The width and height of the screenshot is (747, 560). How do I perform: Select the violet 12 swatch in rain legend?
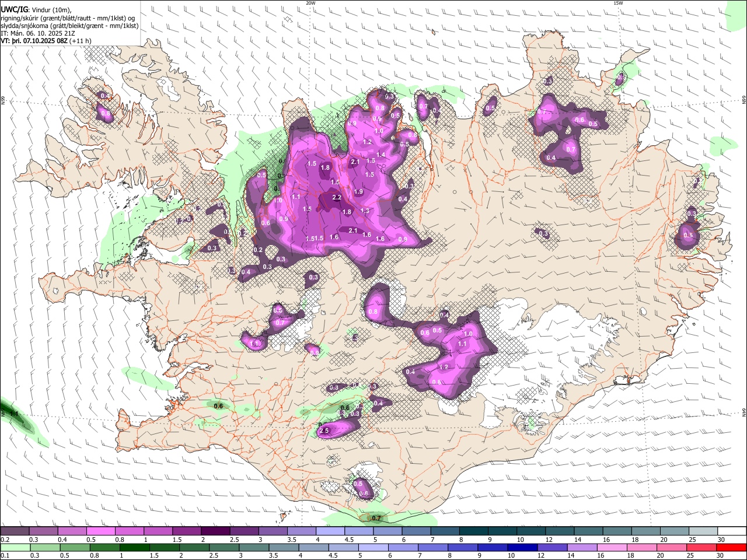(552, 547)
